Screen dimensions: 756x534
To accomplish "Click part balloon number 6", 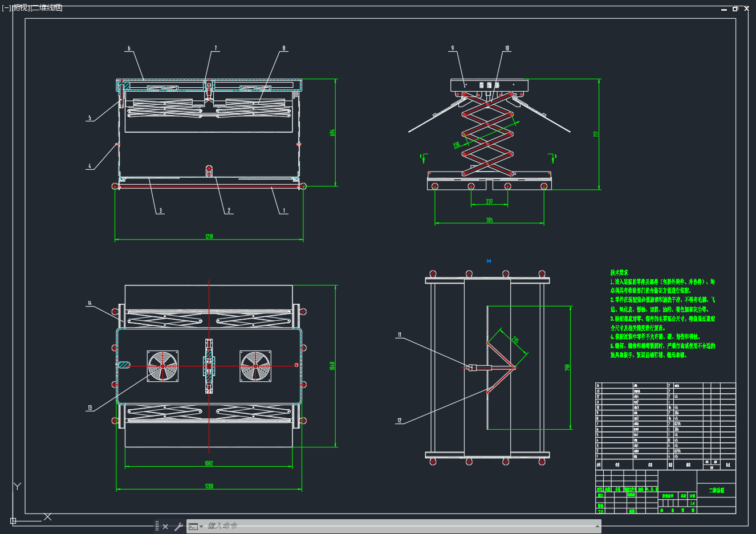I will pyautogui.click(x=129, y=48).
